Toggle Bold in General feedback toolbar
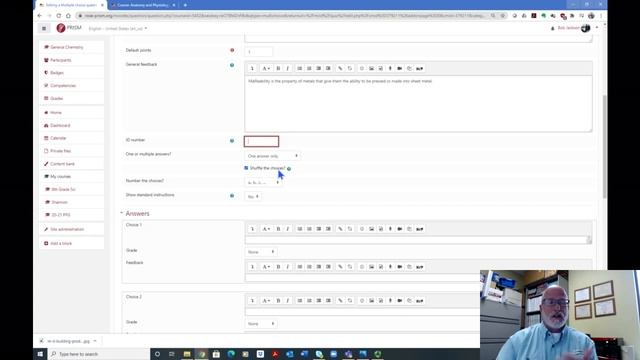Image resolution: width=640 pixels, height=360 pixels. coord(278,68)
